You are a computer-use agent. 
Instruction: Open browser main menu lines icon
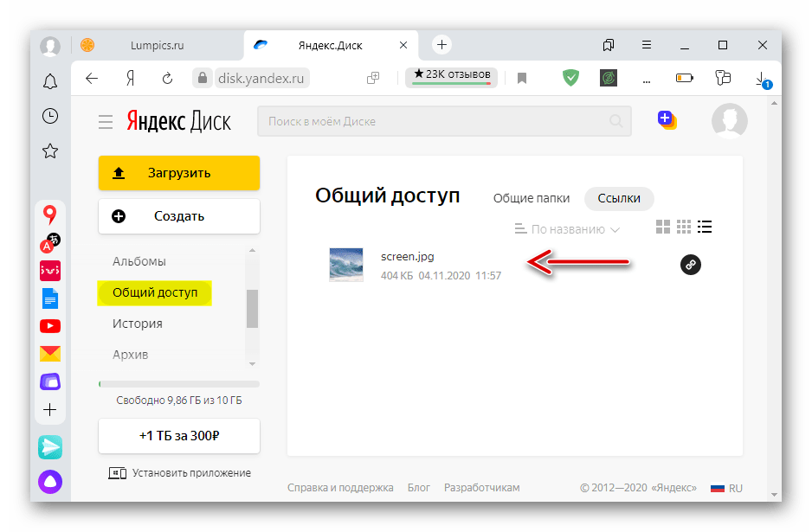coord(647,45)
